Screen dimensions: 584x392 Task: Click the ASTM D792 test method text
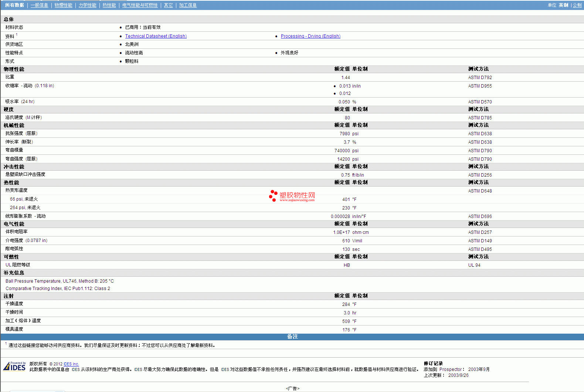(x=480, y=78)
